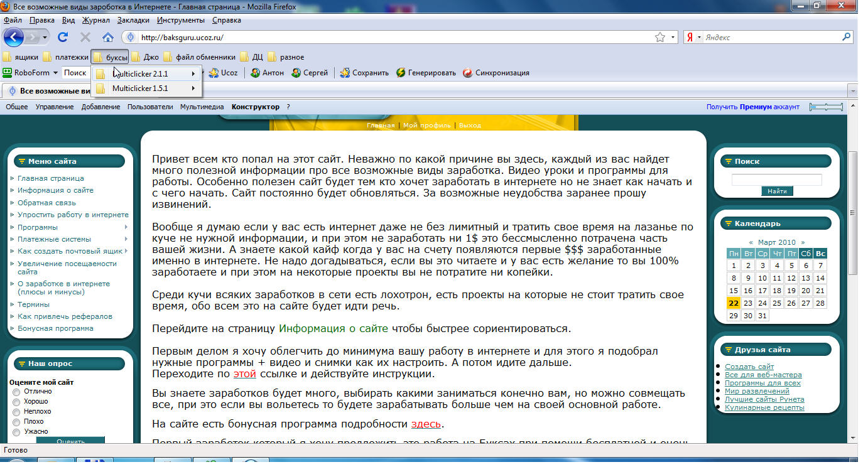Click the Yandex search magnifier icon
Screen dimensions: 868x467
pyautogui.click(x=847, y=37)
